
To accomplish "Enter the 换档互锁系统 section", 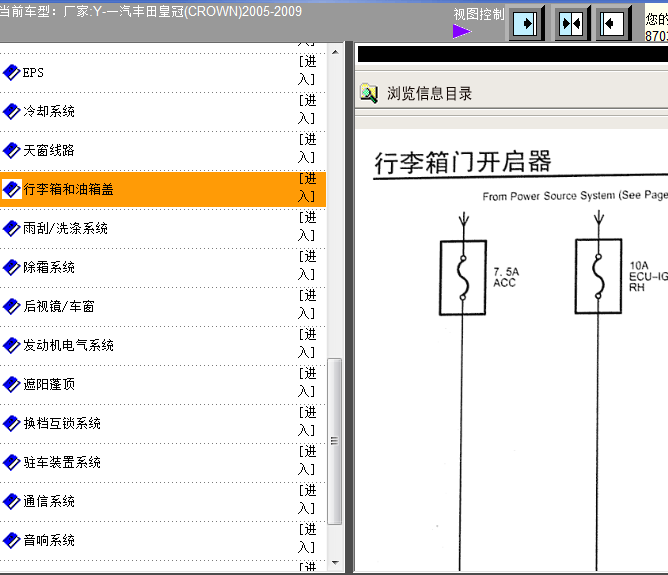I will point(62,423).
